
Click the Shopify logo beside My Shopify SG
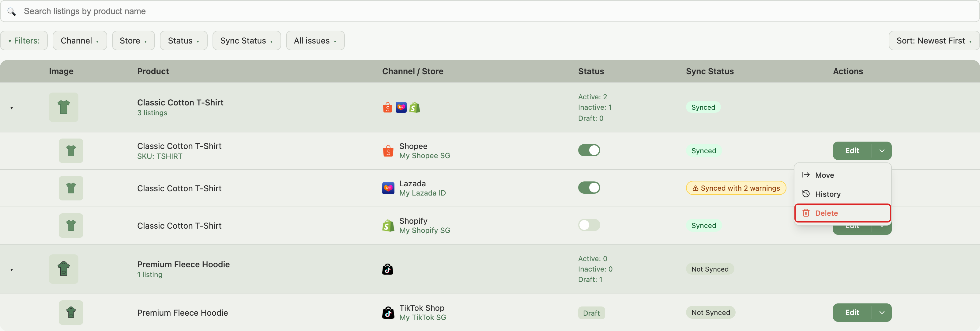[x=388, y=226]
